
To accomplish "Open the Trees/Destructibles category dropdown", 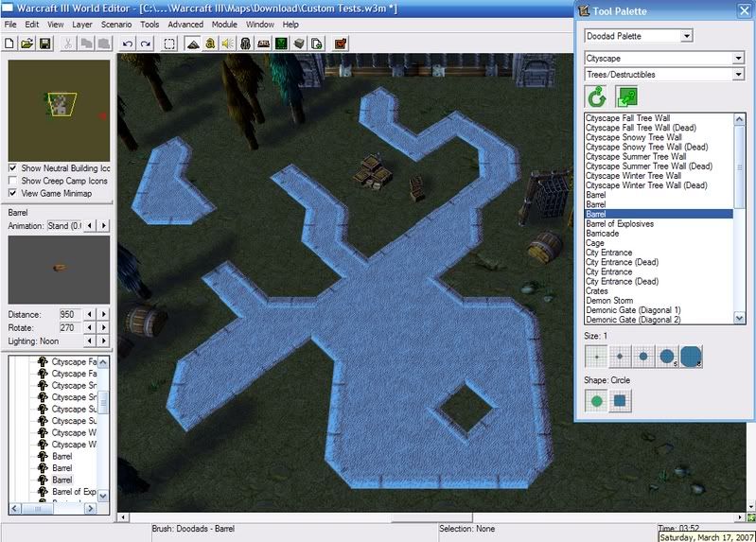I will (x=738, y=75).
